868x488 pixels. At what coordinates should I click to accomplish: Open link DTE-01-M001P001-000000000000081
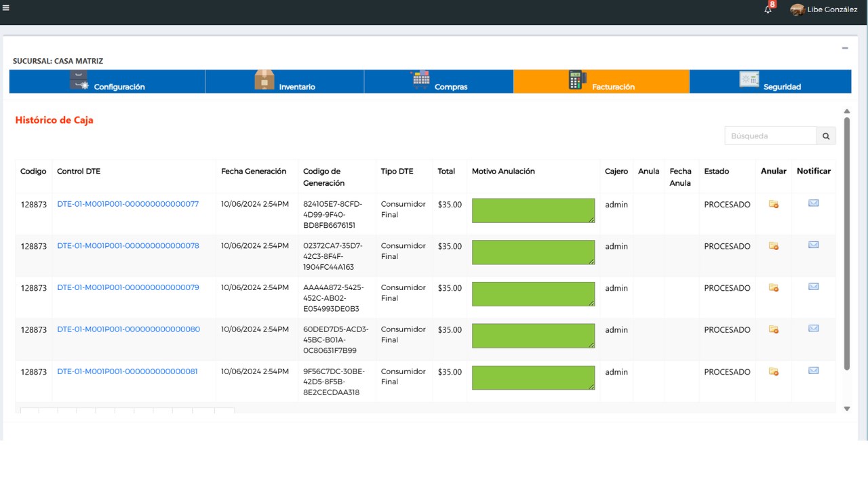pyautogui.click(x=127, y=371)
